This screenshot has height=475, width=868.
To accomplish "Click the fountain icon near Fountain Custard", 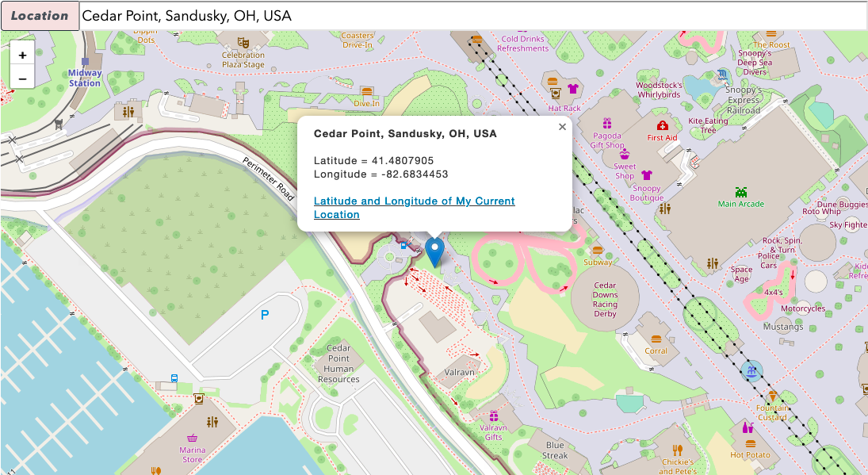I will [751, 371].
